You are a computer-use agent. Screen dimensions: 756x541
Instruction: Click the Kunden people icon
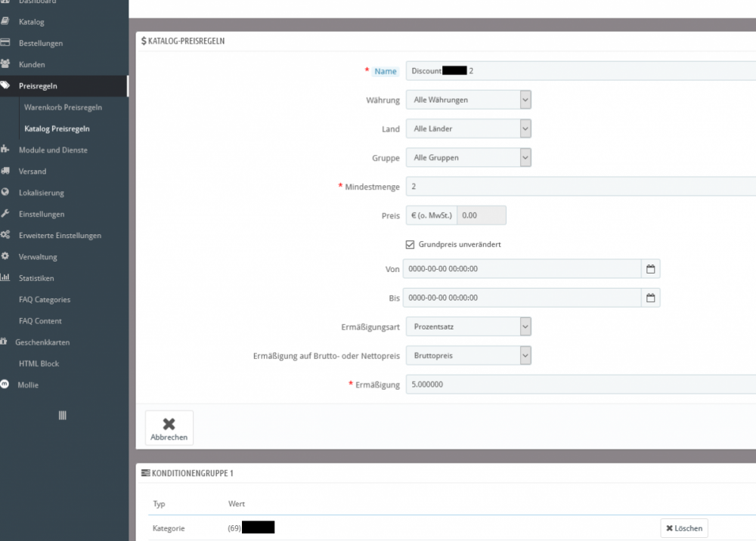(x=5, y=64)
